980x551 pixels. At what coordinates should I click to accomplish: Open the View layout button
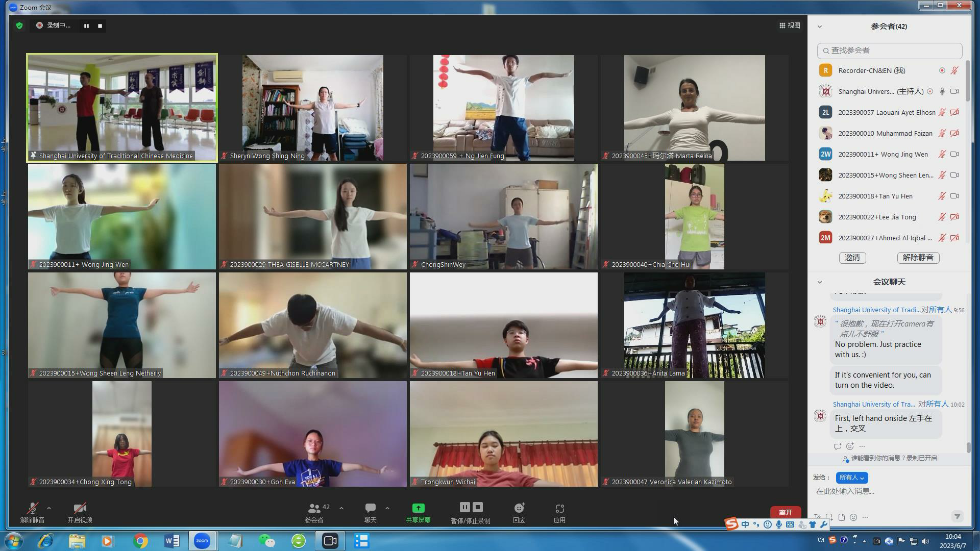pyautogui.click(x=790, y=26)
